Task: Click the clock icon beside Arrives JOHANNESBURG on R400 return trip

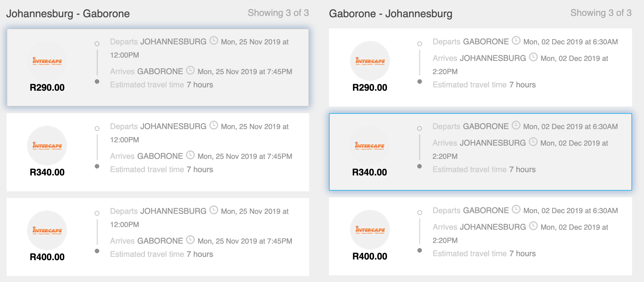Action: click(x=533, y=226)
